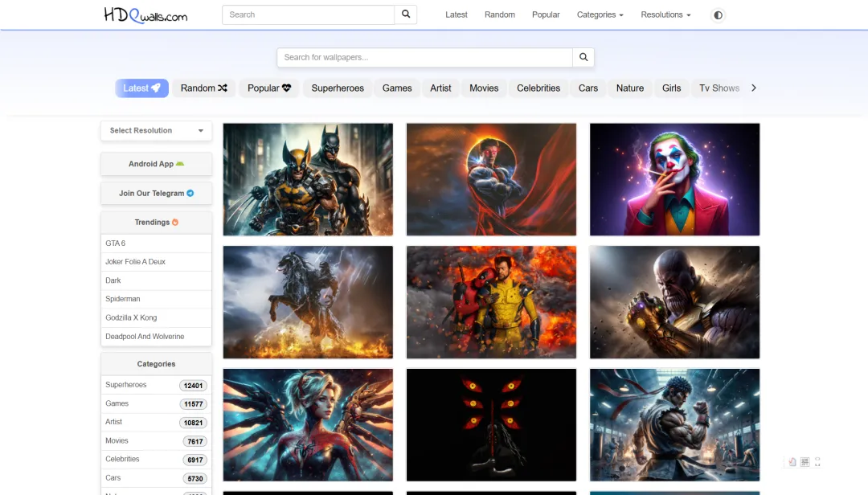Focus the Search for wallpapers field

424,57
